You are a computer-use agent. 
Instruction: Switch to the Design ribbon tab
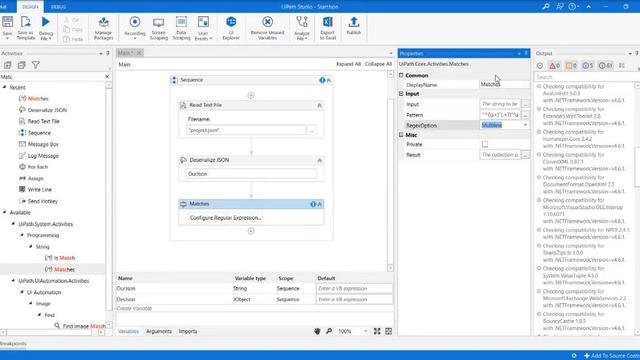30,7
